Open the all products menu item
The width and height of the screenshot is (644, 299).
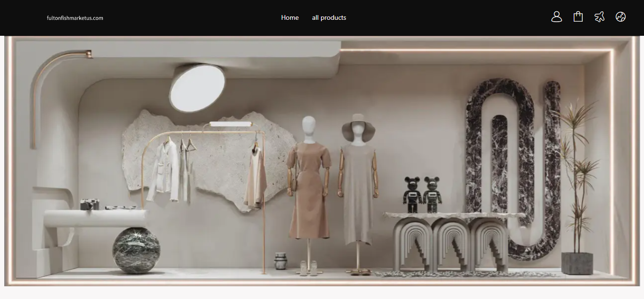329,17
